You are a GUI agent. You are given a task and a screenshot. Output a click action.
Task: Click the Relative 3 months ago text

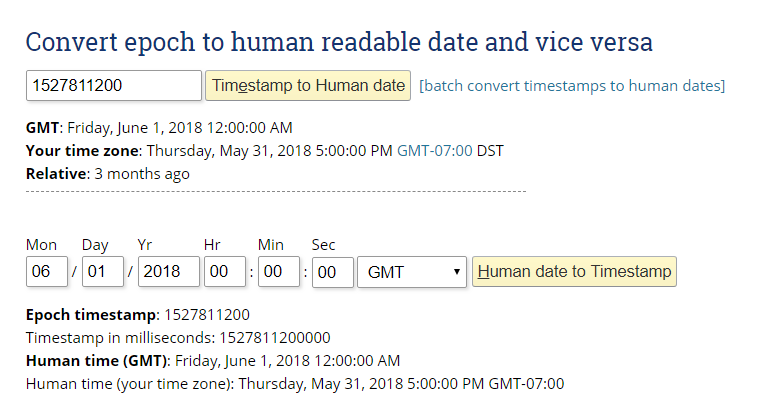(x=108, y=173)
